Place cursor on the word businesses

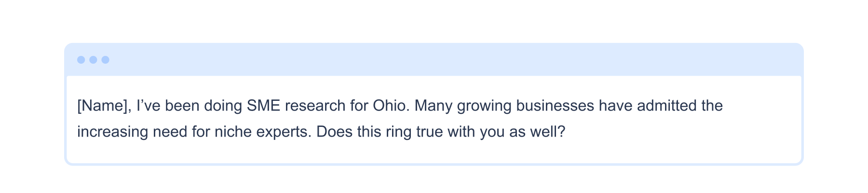point(555,106)
